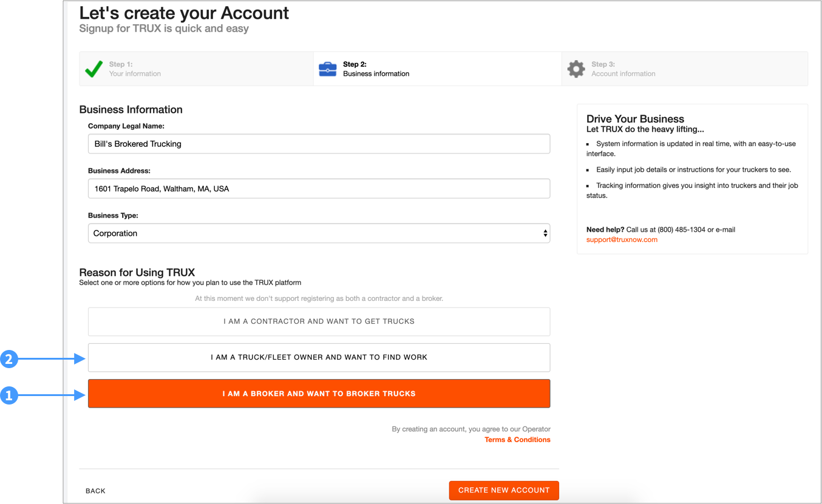
Task: Open the Terms & Conditions link
Action: [x=517, y=440]
